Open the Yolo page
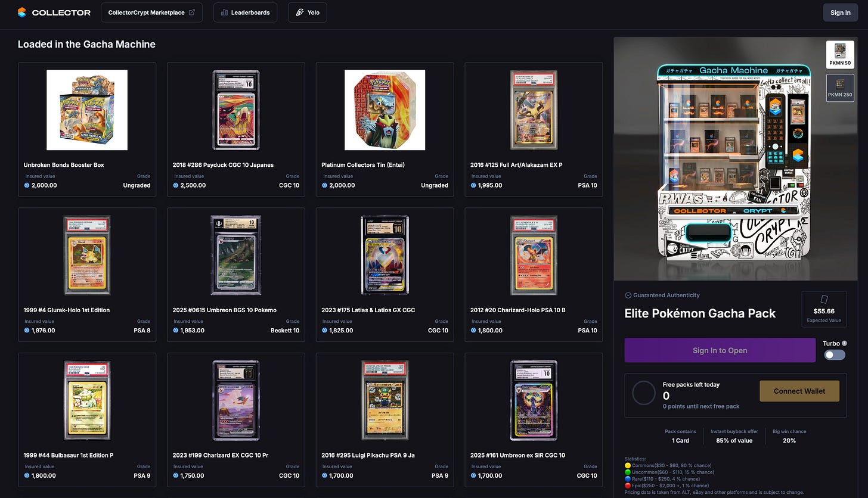Screen dimensions: 868x498 [307, 13]
